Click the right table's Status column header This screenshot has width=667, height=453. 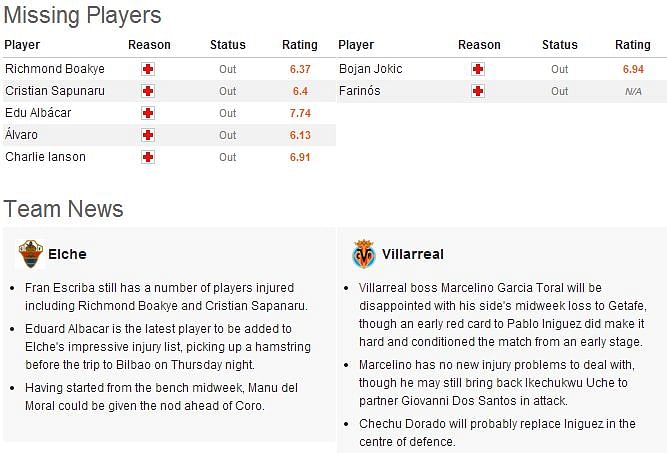click(x=560, y=45)
